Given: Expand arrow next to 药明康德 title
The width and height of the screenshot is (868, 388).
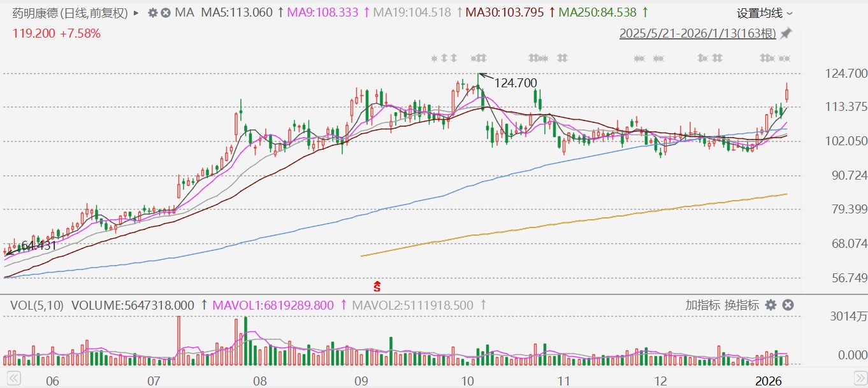Looking at the screenshot, I should click(x=136, y=13).
